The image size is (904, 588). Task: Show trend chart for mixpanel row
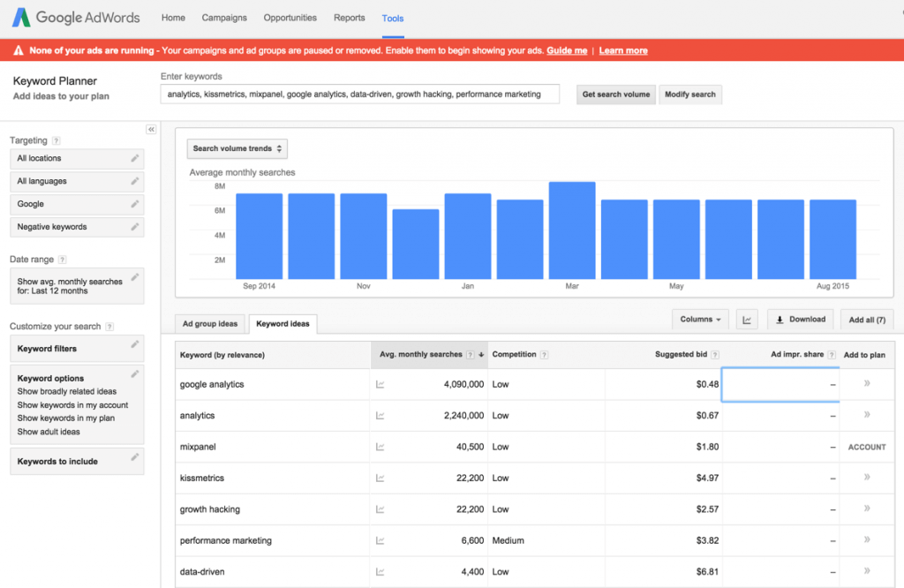[x=380, y=447]
